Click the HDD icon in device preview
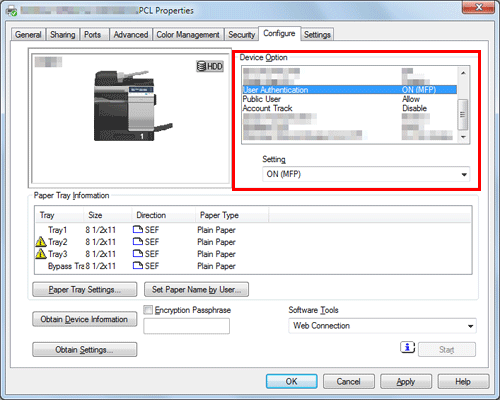The image size is (500, 400). click(x=209, y=66)
